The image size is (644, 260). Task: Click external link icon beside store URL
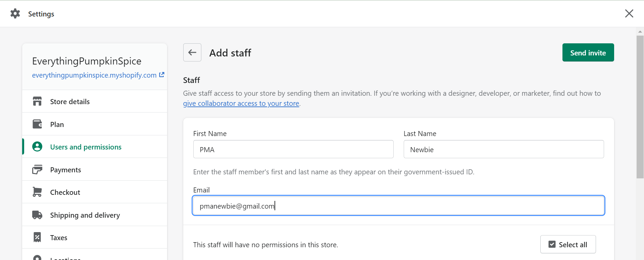pos(162,75)
